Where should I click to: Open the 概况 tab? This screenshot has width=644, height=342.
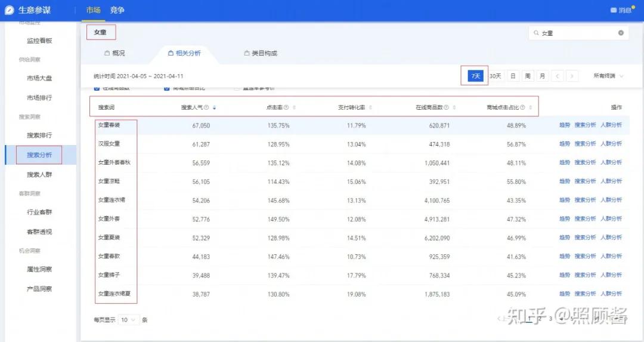coord(114,54)
